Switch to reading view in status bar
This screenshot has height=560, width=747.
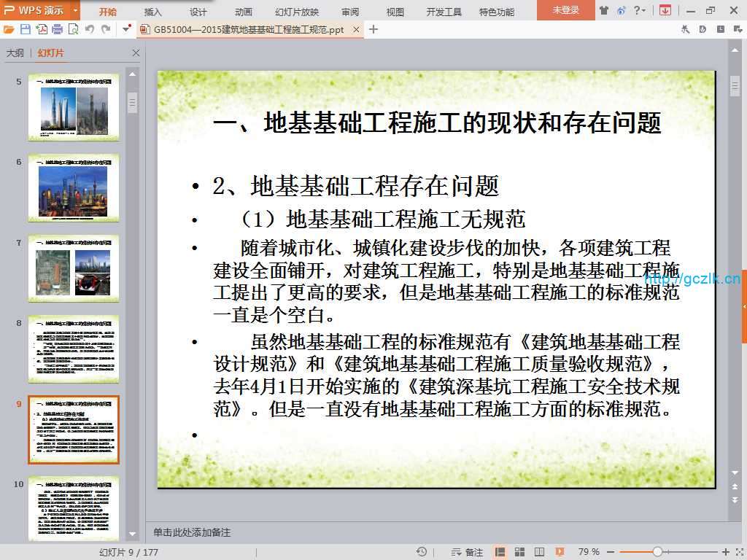(x=539, y=552)
